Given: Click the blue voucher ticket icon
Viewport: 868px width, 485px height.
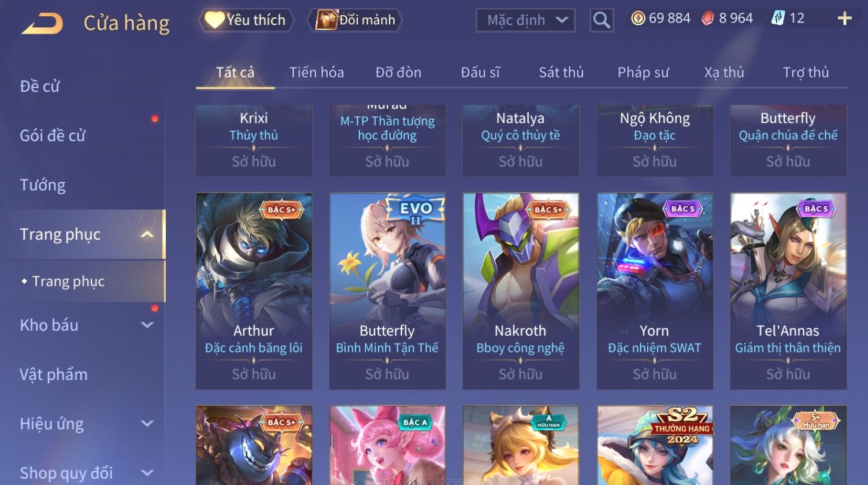Looking at the screenshot, I should click(x=778, y=18).
